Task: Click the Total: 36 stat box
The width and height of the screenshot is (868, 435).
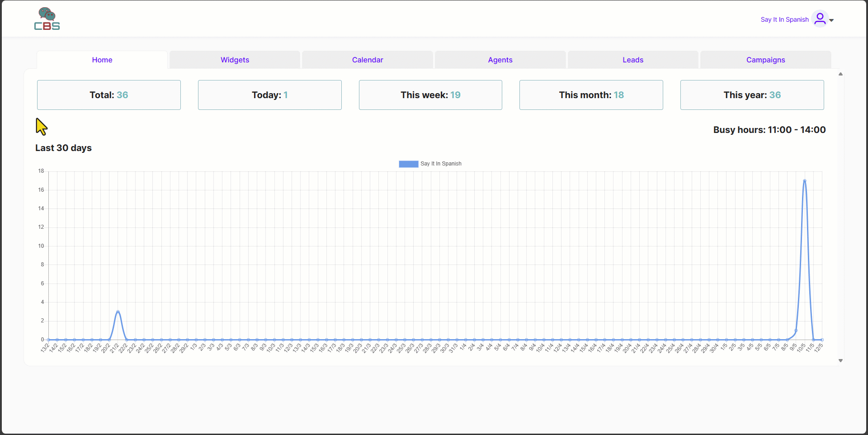Action: click(x=108, y=95)
